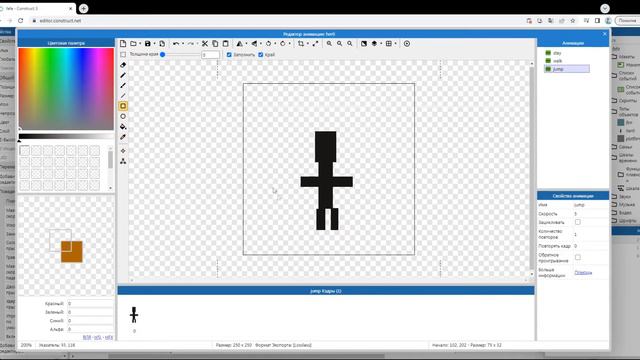Flip the image with the second flip icon
Screen dimensions: 640x360
pos(254,43)
